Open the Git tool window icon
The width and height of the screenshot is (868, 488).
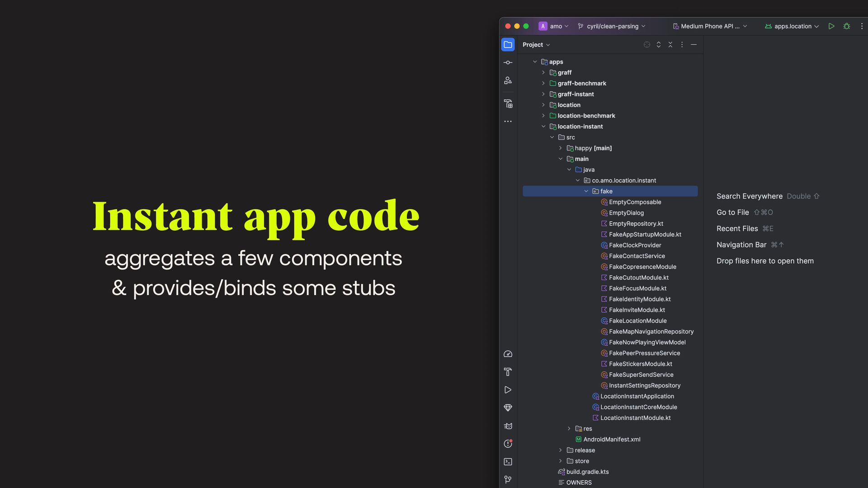point(508,479)
